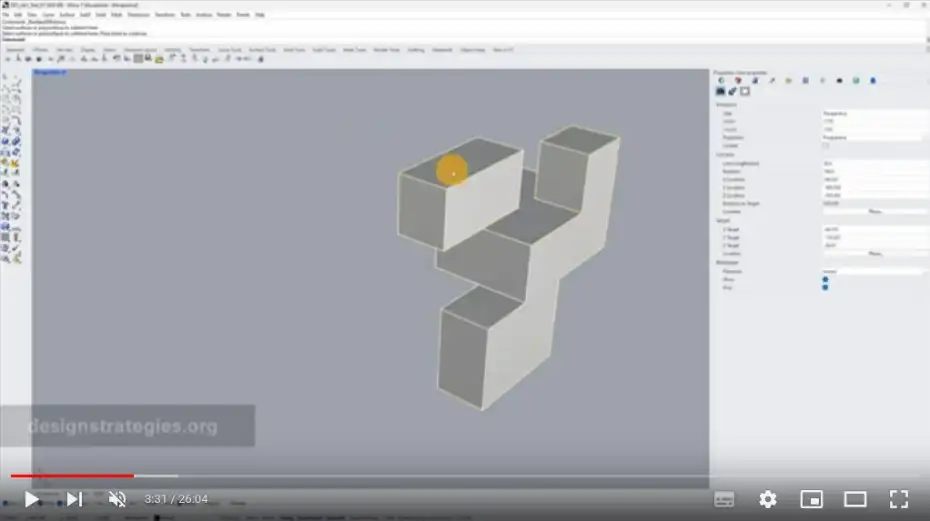Open the blue panel tab icon at row end
The width and height of the screenshot is (930, 521).
[873, 81]
